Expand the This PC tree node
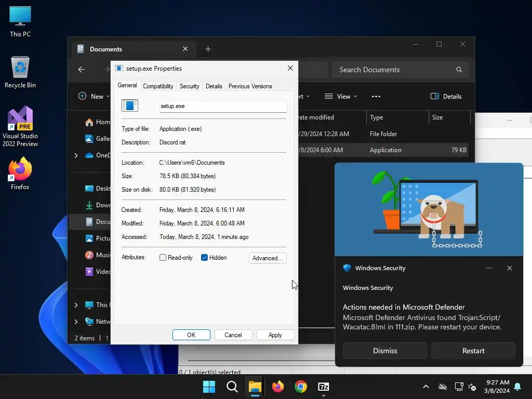The width and height of the screenshot is (532, 399). pyautogui.click(x=76, y=305)
